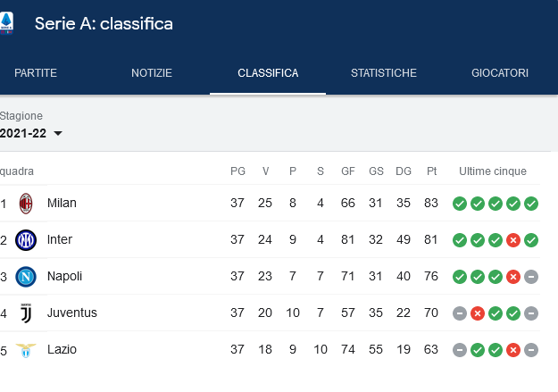Open the Milan team link
558x392 pixels.
pyautogui.click(x=62, y=203)
